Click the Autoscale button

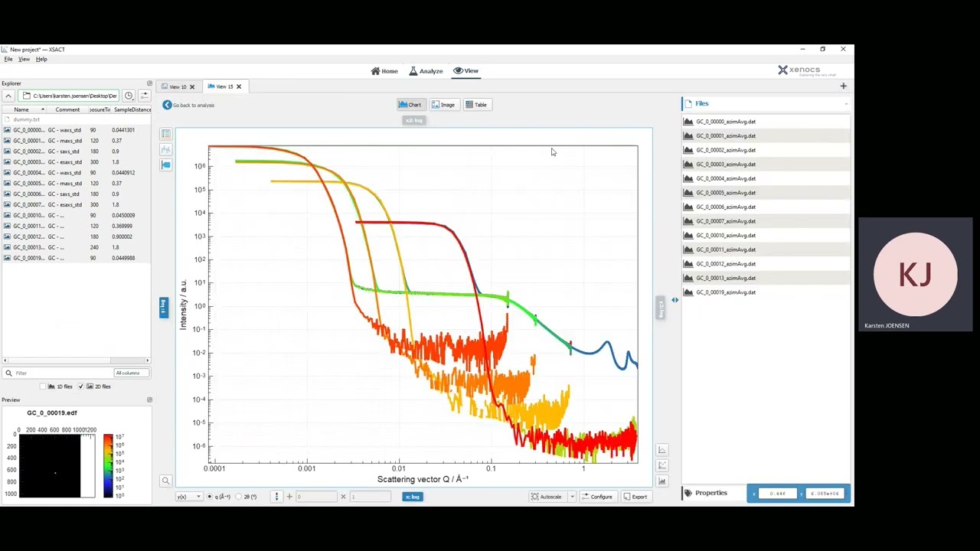[x=547, y=497]
